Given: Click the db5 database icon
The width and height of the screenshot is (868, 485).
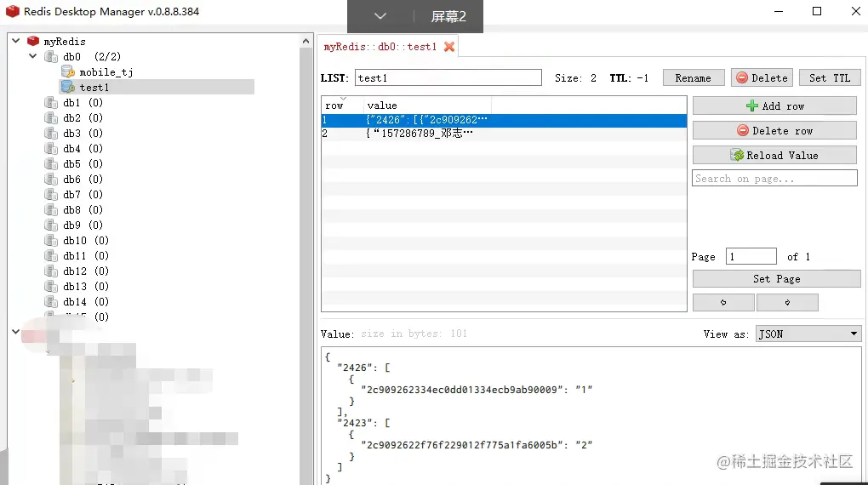Looking at the screenshot, I should (x=51, y=164).
